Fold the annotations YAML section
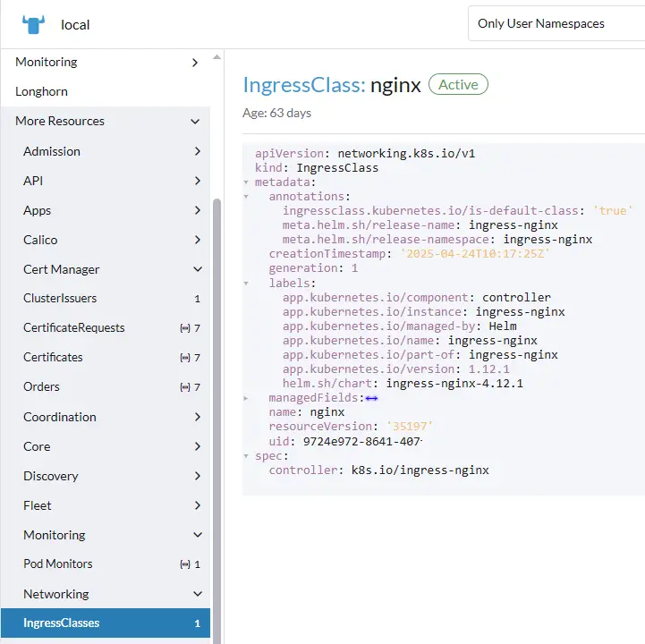Screen dimensions: 645x644 pos(246,197)
